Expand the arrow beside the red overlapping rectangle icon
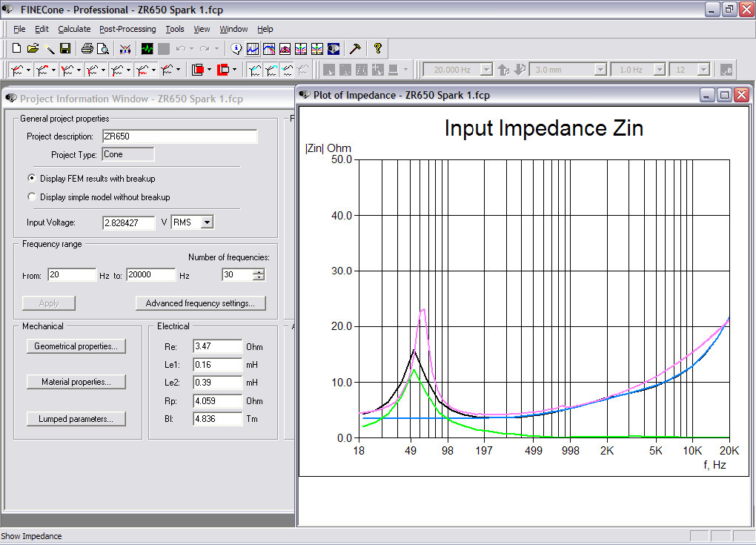Image resolution: width=756 pixels, height=545 pixels. coord(234,70)
